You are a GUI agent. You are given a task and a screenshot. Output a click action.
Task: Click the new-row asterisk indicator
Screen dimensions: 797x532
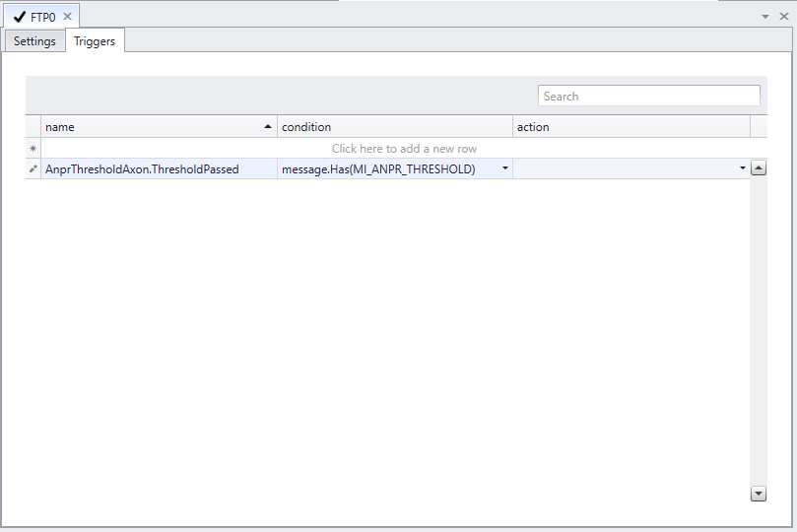click(33, 149)
